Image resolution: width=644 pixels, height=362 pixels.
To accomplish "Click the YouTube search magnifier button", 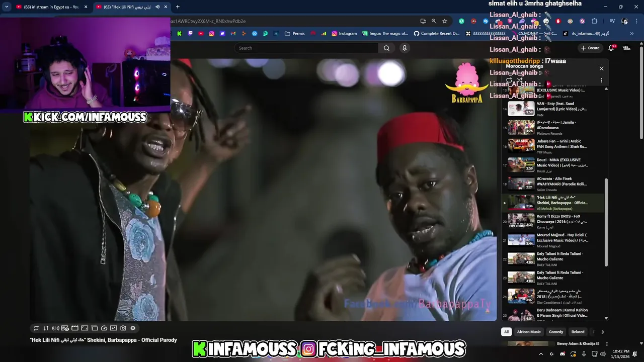I will 386,48.
